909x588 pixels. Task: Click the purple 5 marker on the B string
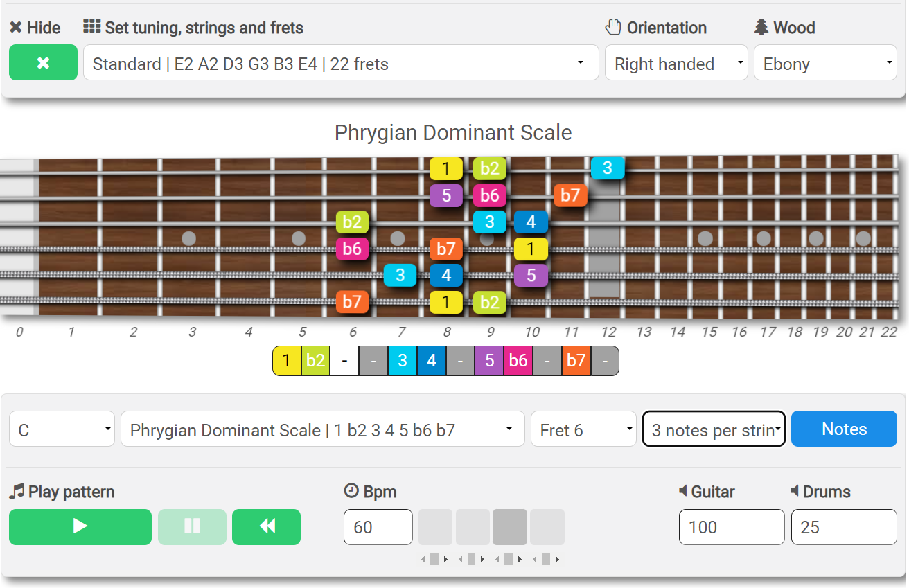[446, 195]
